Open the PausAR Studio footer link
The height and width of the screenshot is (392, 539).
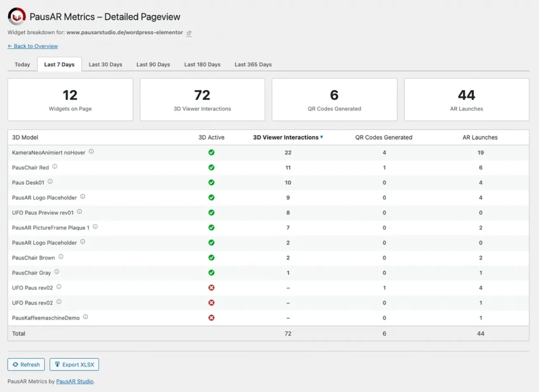pos(75,381)
